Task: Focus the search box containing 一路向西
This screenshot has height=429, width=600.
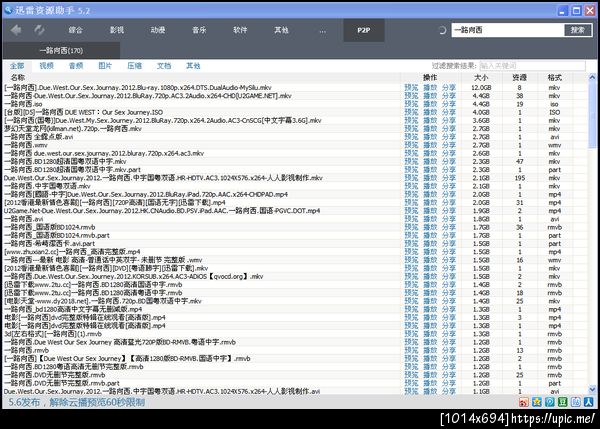Action: pos(507,30)
